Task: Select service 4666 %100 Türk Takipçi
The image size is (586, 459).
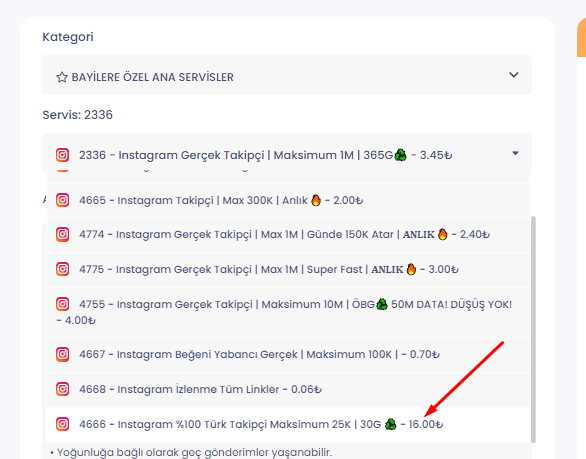Action: click(x=288, y=425)
